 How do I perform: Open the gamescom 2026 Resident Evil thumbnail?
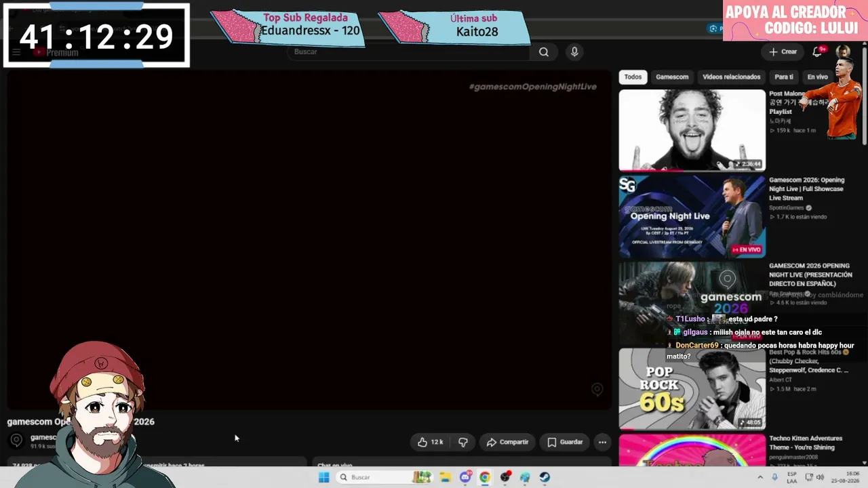[x=692, y=302]
